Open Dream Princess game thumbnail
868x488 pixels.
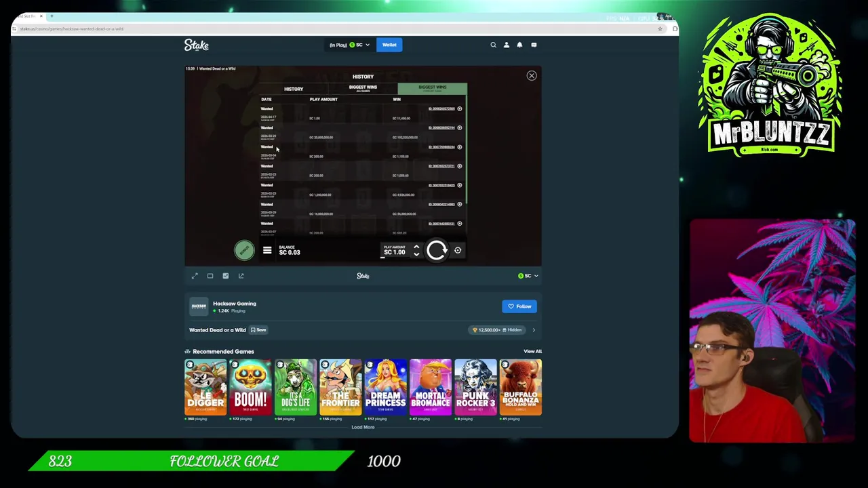tap(385, 387)
